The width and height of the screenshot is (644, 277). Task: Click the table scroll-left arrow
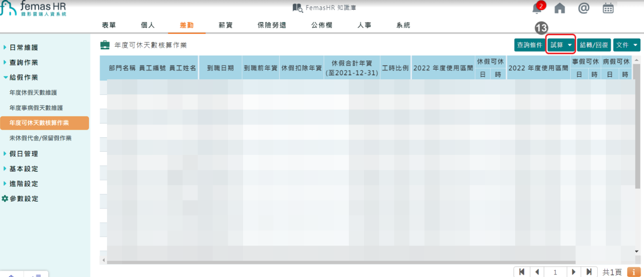[x=104, y=260]
